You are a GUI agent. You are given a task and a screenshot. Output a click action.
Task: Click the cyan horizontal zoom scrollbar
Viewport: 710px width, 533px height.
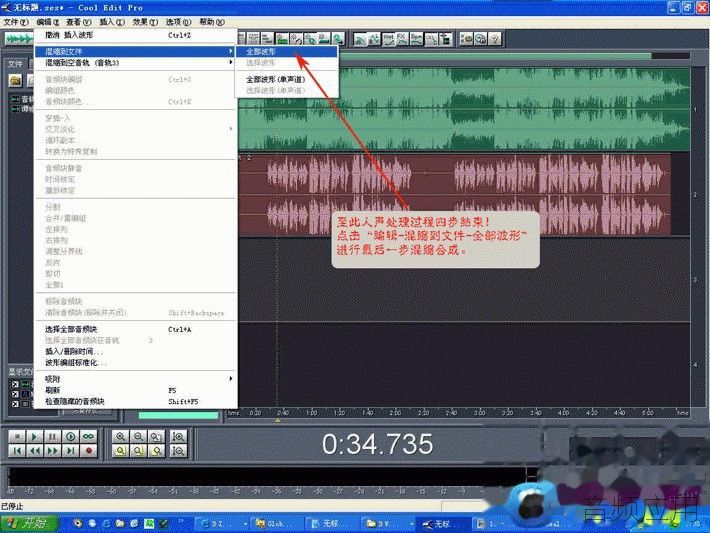(x=178, y=415)
